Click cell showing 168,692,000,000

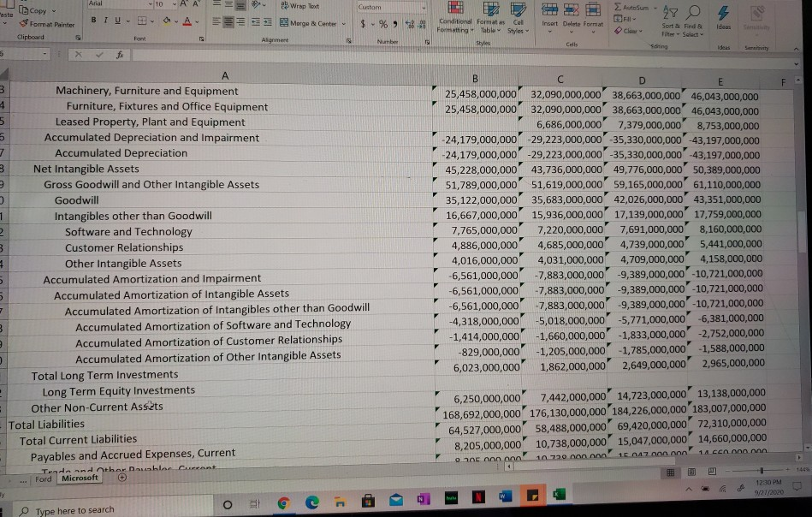(481, 414)
